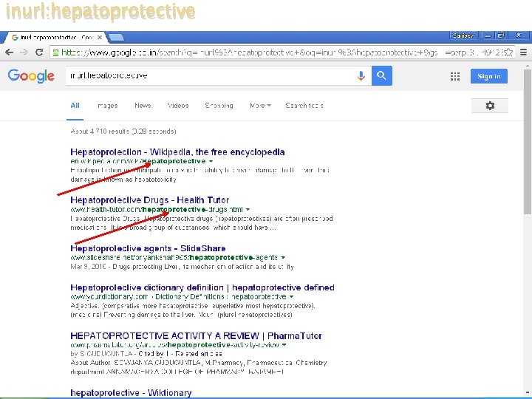Click the scrollbar down arrow
The width and height of the screenshot is (532, 399).
coord(528,393)
